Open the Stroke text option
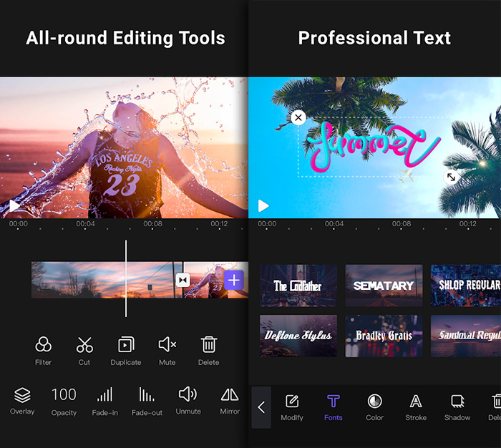Viewport: 501px width, 448px height. tap(416, 408)
